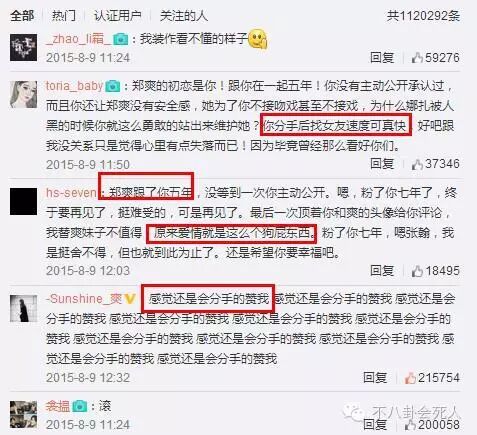Switch to 关注的人 tab
The image size is (477, 435).
[x=184, y=16]
